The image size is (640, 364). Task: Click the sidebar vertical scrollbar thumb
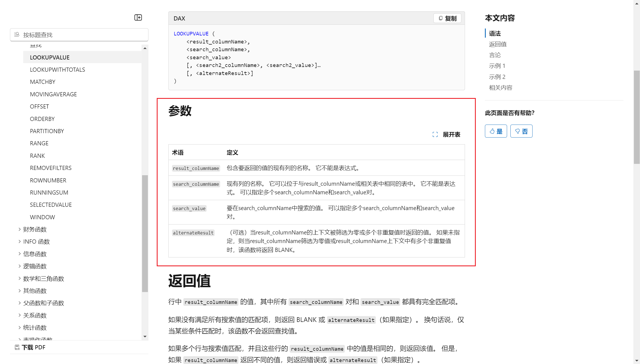tap(145, 233)
